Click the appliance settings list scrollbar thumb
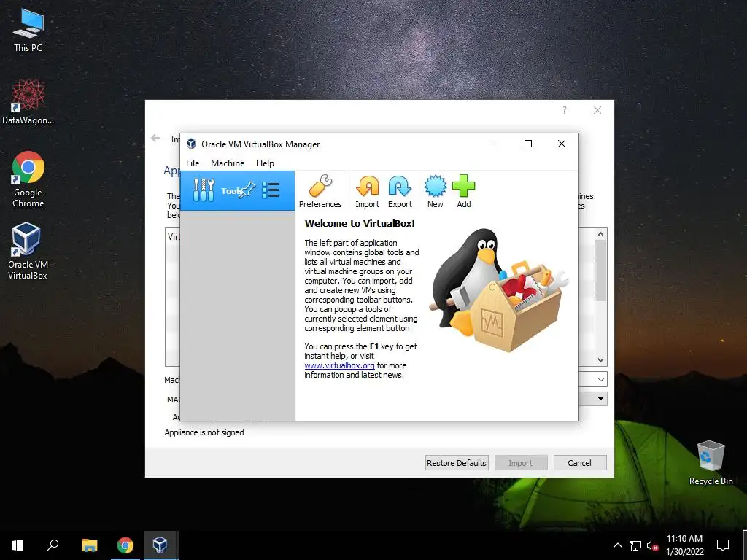 click(601, 271)
